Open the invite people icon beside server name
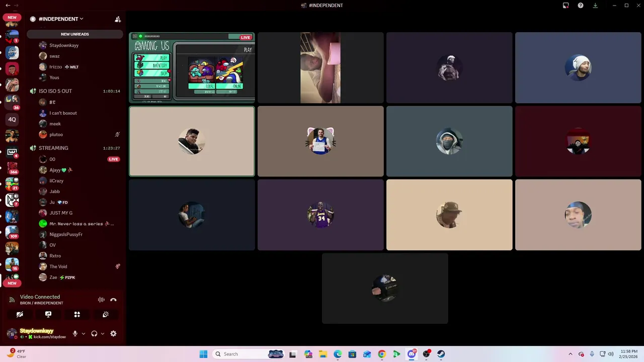The height and width of the screenshot is (362, 644). point(118,19)
